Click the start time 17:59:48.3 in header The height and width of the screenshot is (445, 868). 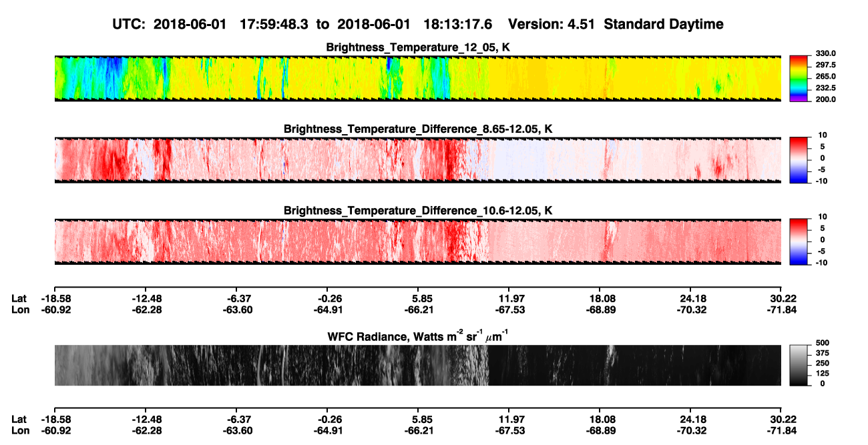pyautogui.click(x=274, y=25)
